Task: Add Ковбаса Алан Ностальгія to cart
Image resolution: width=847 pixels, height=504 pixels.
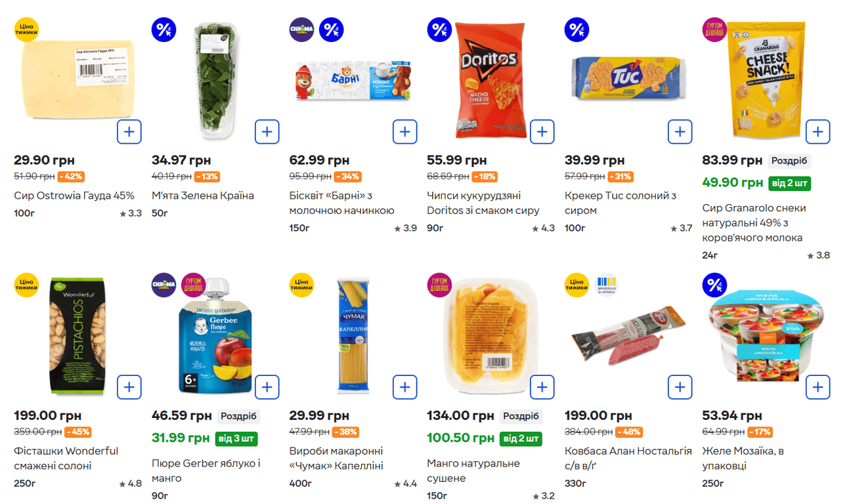Action: (680, 387)
